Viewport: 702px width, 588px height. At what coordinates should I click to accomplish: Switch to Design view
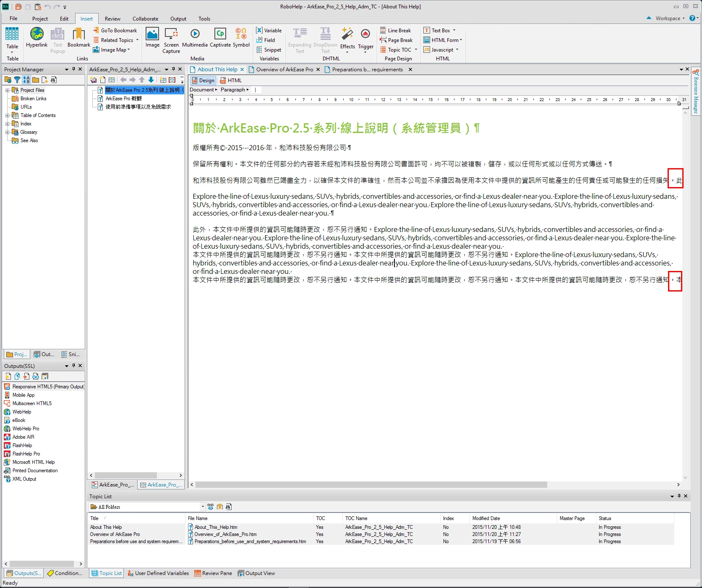coord(203,80)
